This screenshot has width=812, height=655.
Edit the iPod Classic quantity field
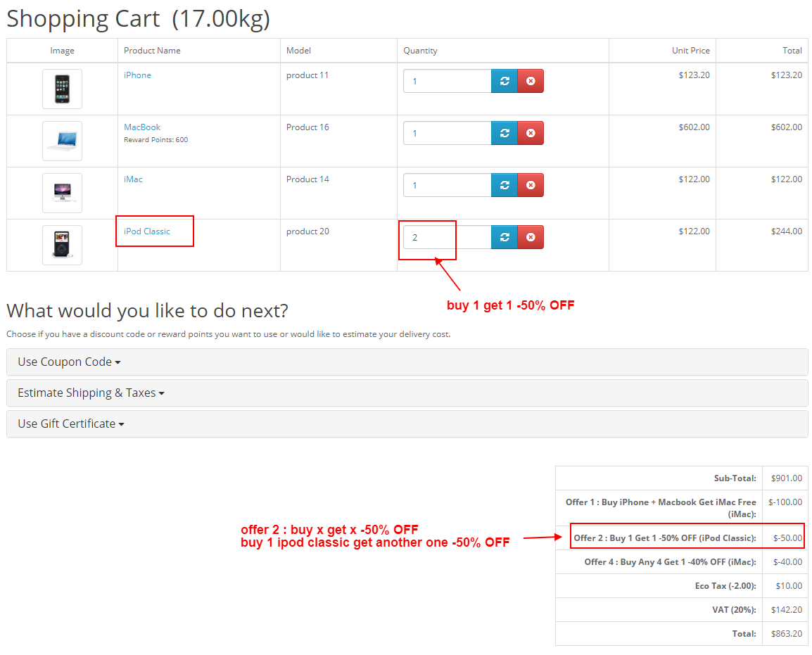(448, 237)
